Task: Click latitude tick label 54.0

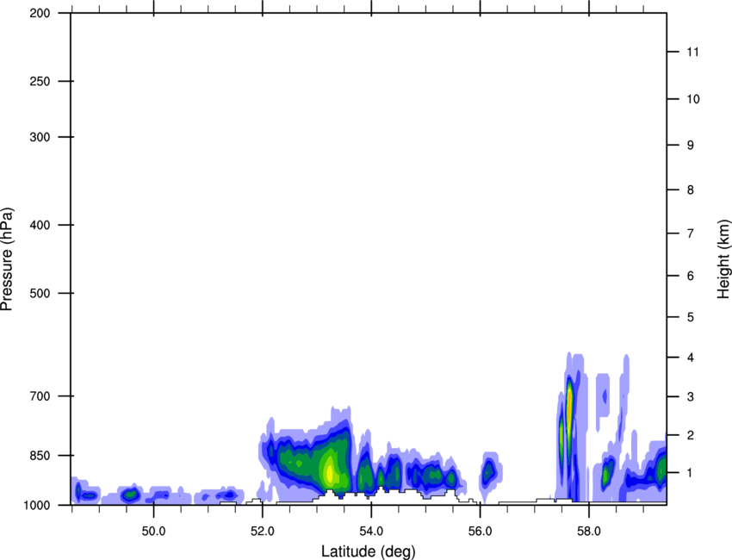Action: pyautogui.click(x=371, y=532)
